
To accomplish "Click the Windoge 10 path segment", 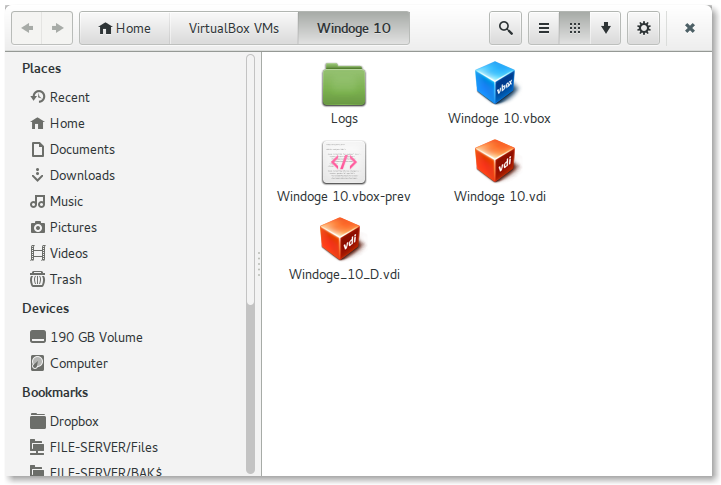I will click(x=355, y=28).
